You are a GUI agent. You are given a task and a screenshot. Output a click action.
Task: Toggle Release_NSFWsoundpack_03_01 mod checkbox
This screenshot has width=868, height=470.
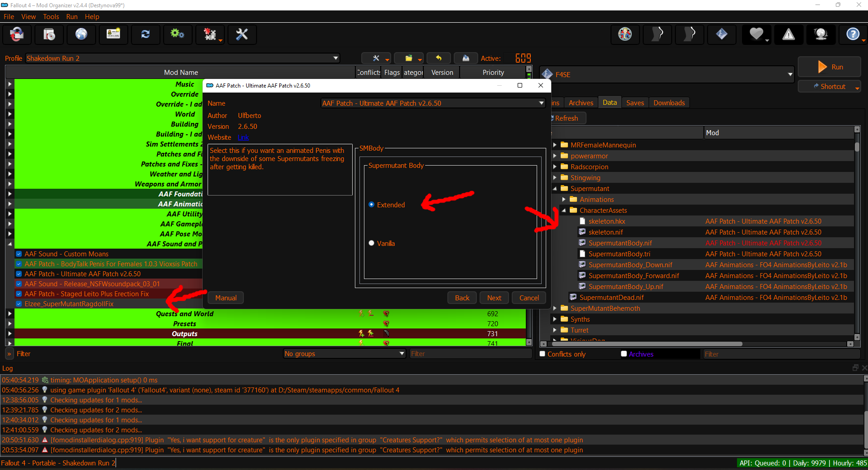tap(19, 284)
